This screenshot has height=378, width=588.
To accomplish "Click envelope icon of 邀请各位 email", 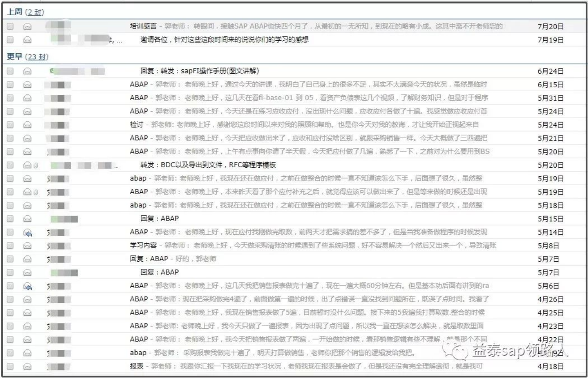I will click(x=27, y=40).
